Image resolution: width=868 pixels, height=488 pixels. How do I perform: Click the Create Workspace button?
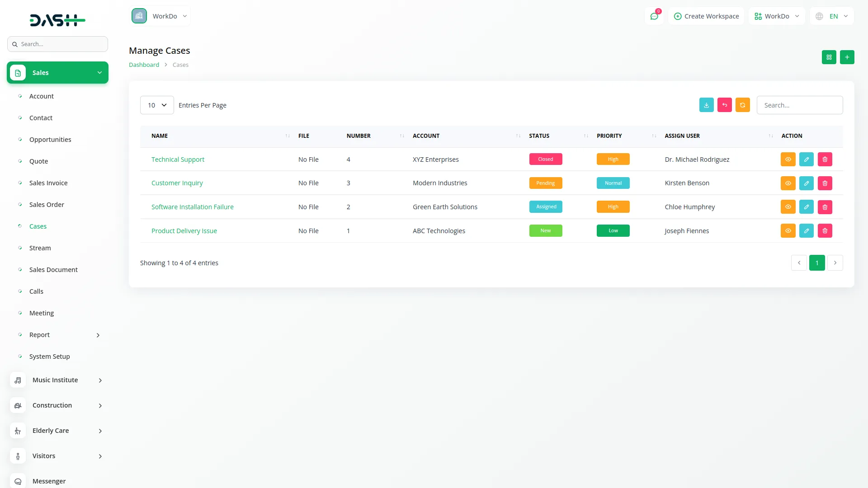click(x=706, y=16)
